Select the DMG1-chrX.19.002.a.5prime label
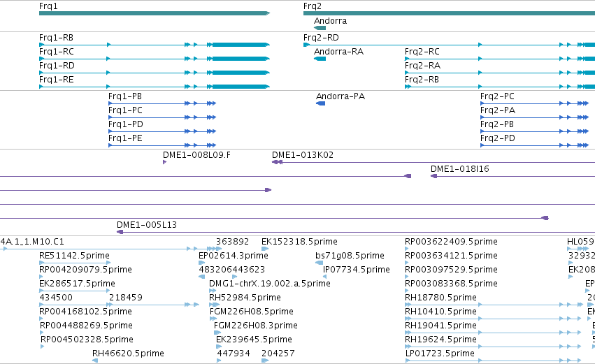The image size is (595, 364). pyautogui.click(x=270, y=284)
